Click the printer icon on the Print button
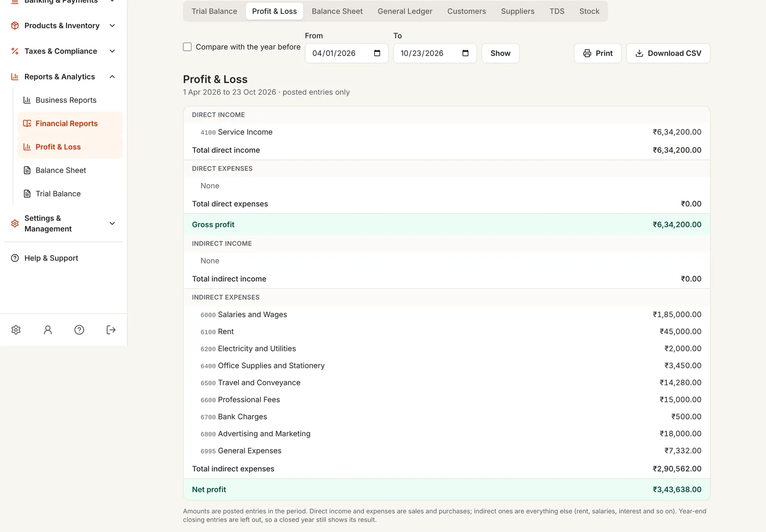The height and width of the screenshot is (532, 766). [587, 53]
